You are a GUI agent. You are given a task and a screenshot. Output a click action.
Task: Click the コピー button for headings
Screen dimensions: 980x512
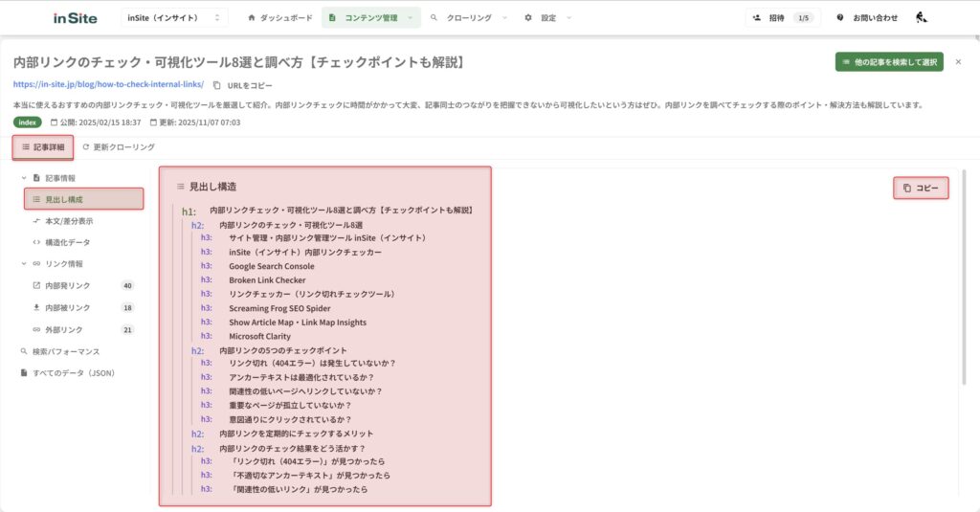point(921,189)
